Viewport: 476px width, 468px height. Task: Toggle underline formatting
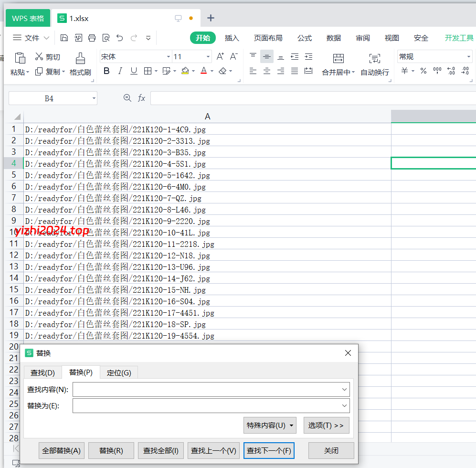(x=134, y=71)
